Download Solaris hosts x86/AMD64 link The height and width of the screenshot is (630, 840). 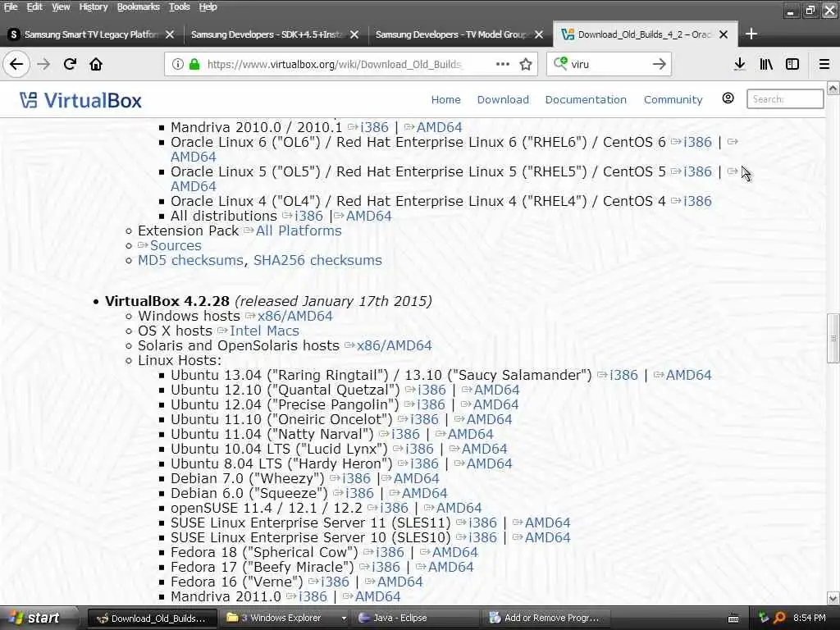point(395,345)
